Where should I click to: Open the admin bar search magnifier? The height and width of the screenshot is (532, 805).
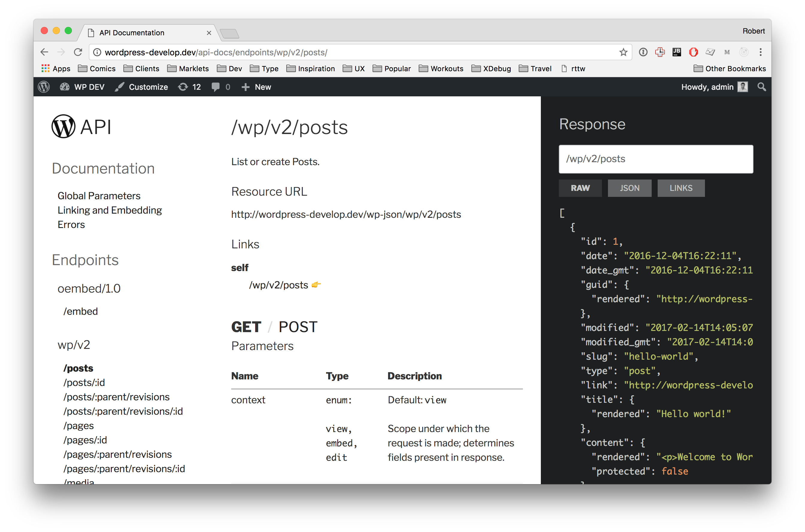(x=762, y=87)
